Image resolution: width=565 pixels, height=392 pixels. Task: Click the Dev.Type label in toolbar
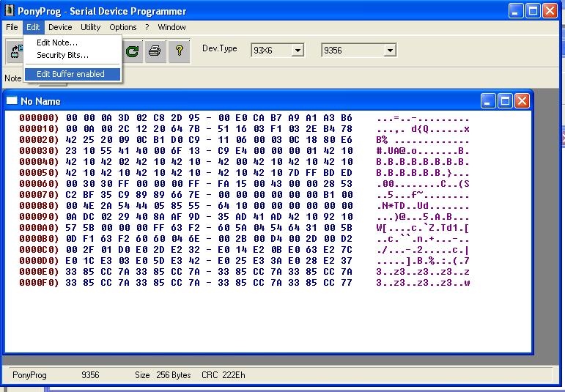click(x=219, y=48)
